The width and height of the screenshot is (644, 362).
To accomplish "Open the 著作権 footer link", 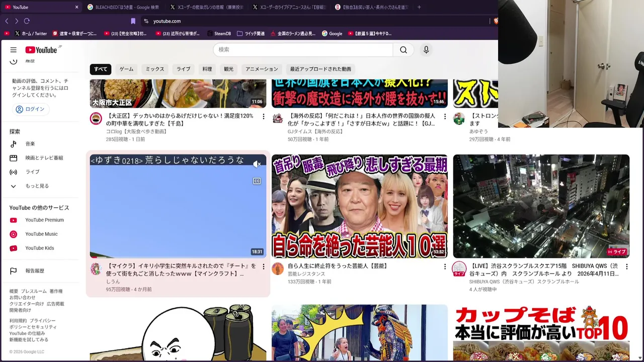I will tap(56, 292).
